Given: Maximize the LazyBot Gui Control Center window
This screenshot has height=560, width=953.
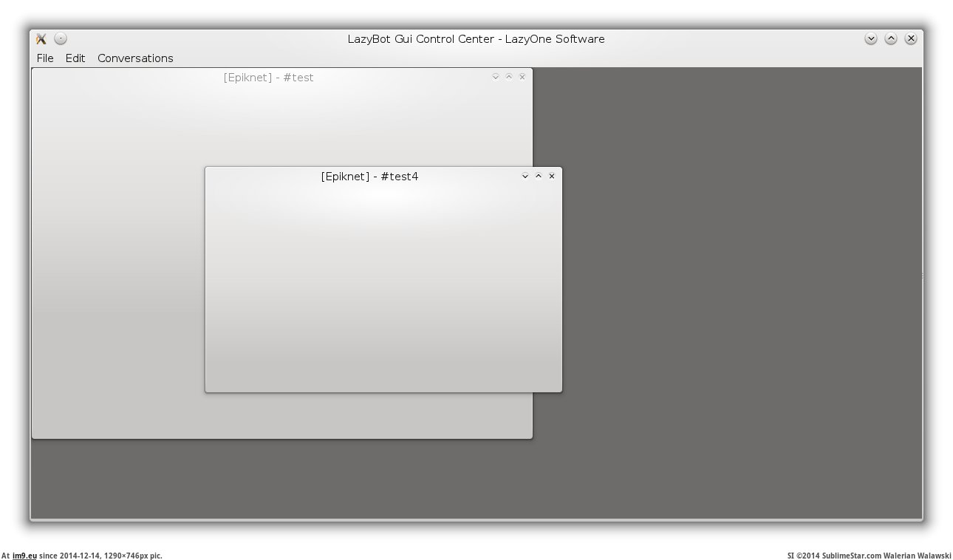Looking at the screenshot, I should point(891,38).
